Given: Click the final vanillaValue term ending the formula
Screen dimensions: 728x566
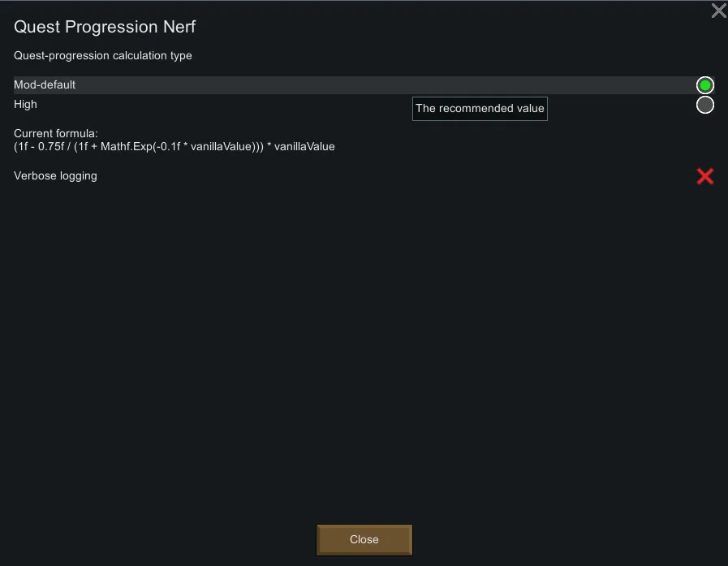Looking at the screenshot, I should pos(304,147).
